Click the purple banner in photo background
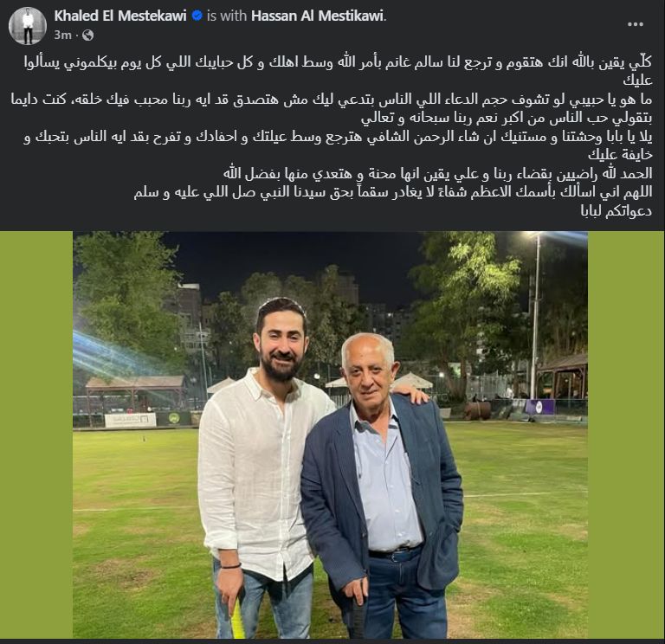 point(539,407)
